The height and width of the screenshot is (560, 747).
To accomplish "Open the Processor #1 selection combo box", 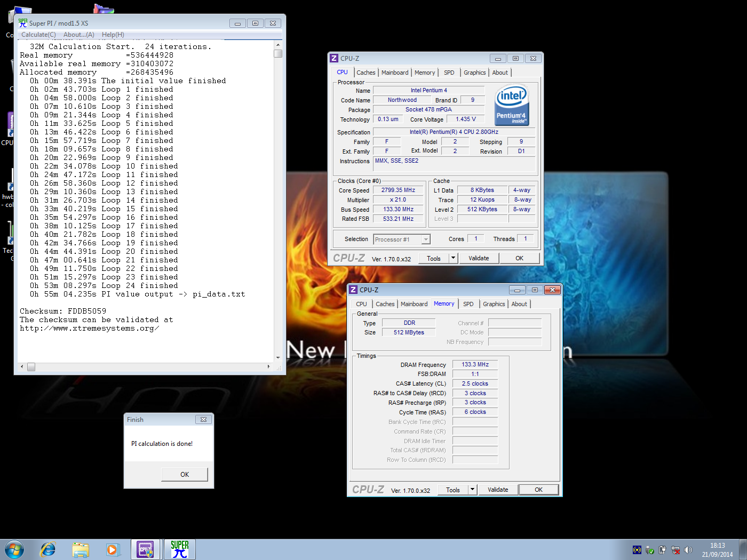I will pos(402,239).
